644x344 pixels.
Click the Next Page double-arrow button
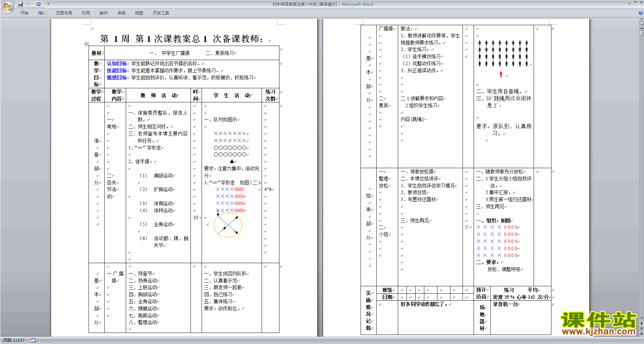click(641, 334)
